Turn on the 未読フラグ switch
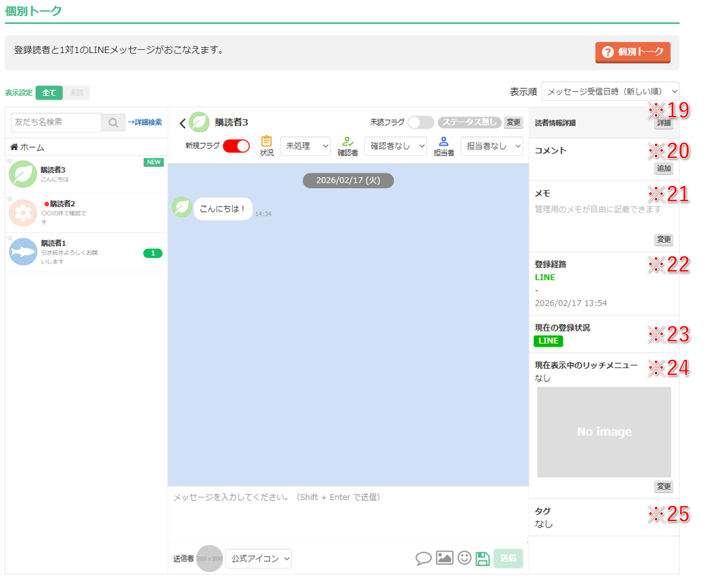The image size is (709, 588). click(420, 122)
